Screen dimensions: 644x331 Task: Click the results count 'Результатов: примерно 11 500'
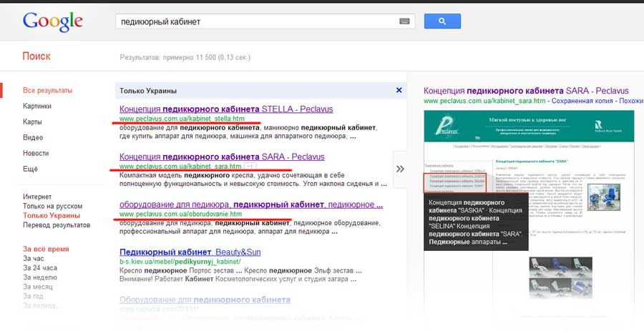pyautogui.click(x=185, y=57)
